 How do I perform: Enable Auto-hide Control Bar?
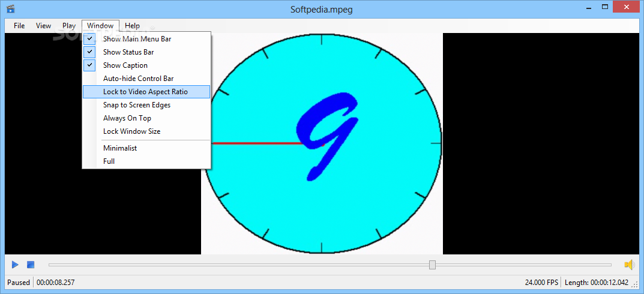146,79
